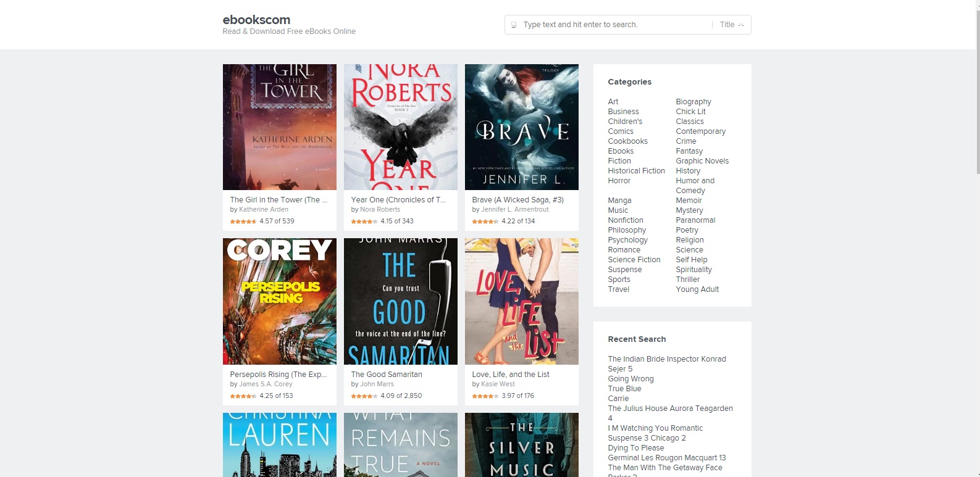Select the Art category
The width and height of the screenshot is (980, 477).
tap(613, 102)
